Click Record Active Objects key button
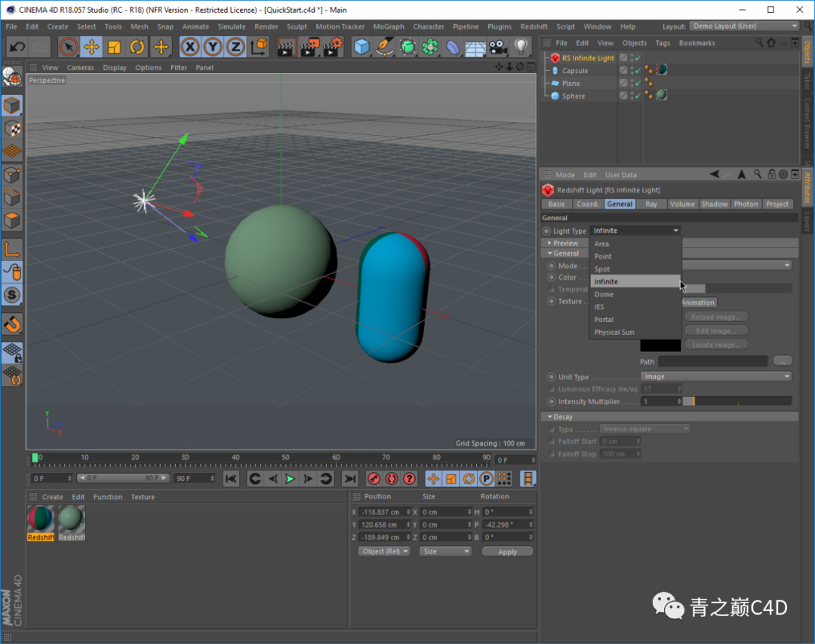Screen dimensions: 815x644 click(x=374, y=479)
